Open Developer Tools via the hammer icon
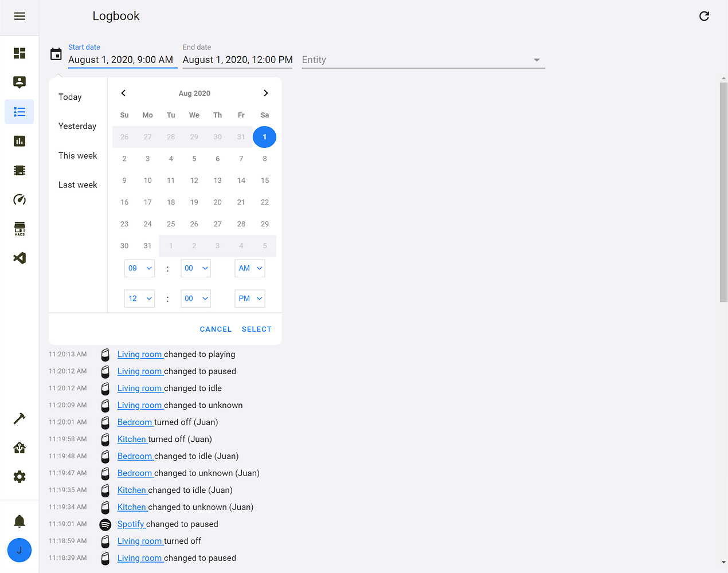The image size is (728, 573). tap(19, 418)
